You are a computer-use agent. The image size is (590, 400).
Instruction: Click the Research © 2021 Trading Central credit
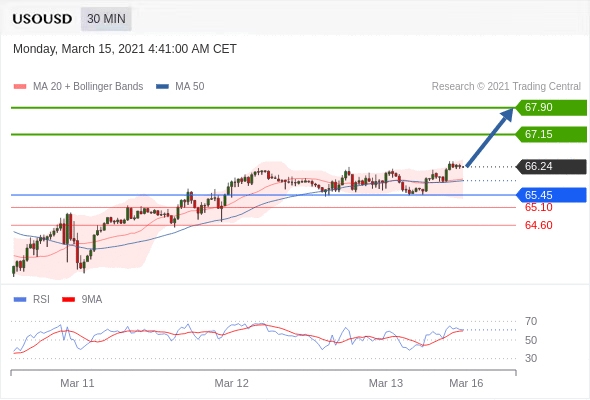(506, 87)
